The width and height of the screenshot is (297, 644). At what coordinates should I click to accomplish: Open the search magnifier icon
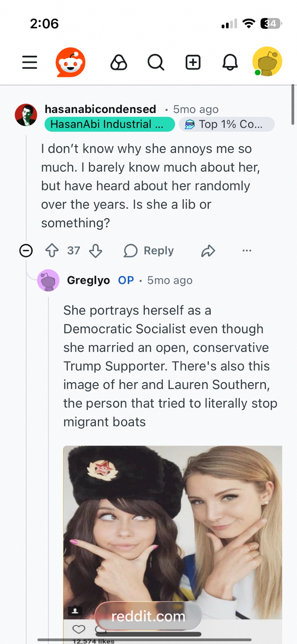156,62
